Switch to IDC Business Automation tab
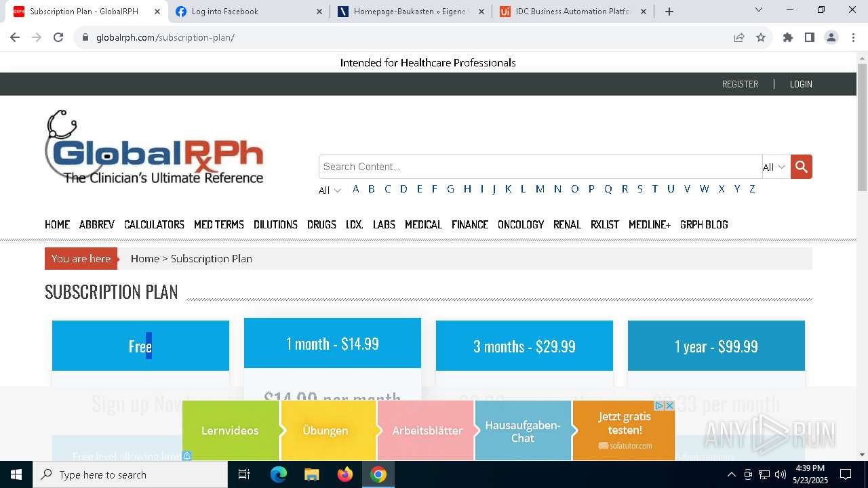This screenshot has width=868, height=488. coord(574,12)
